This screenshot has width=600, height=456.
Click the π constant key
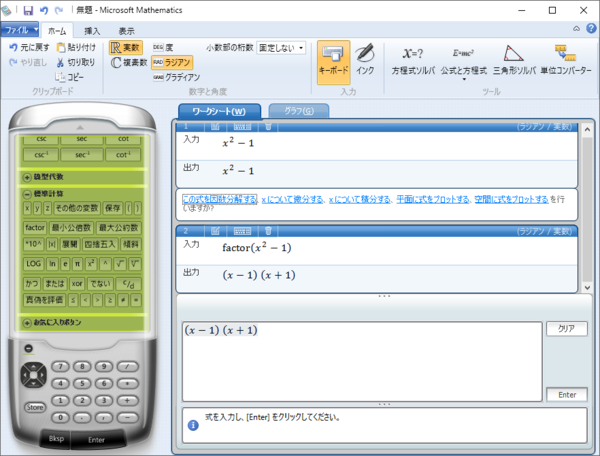[x=77, y=264]
